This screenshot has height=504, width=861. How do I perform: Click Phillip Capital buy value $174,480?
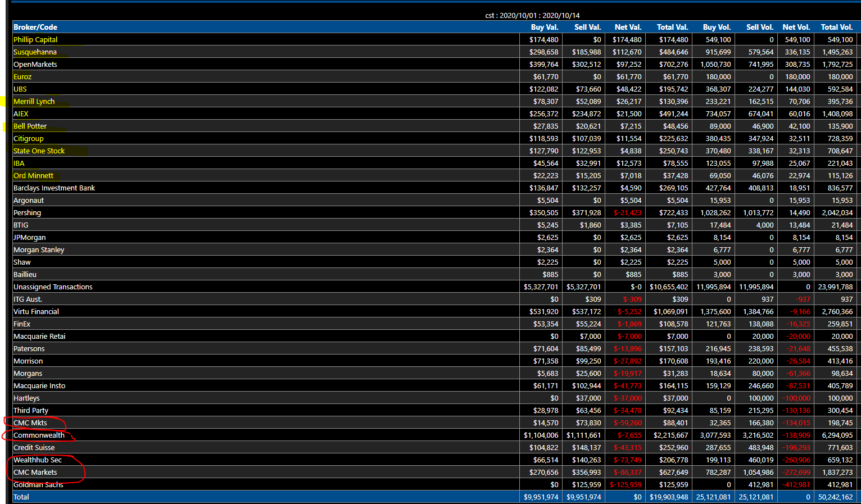[x=544, y=39]
